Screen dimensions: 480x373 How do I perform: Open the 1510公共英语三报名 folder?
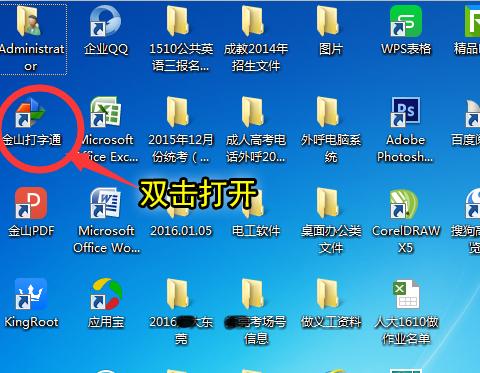178,22
